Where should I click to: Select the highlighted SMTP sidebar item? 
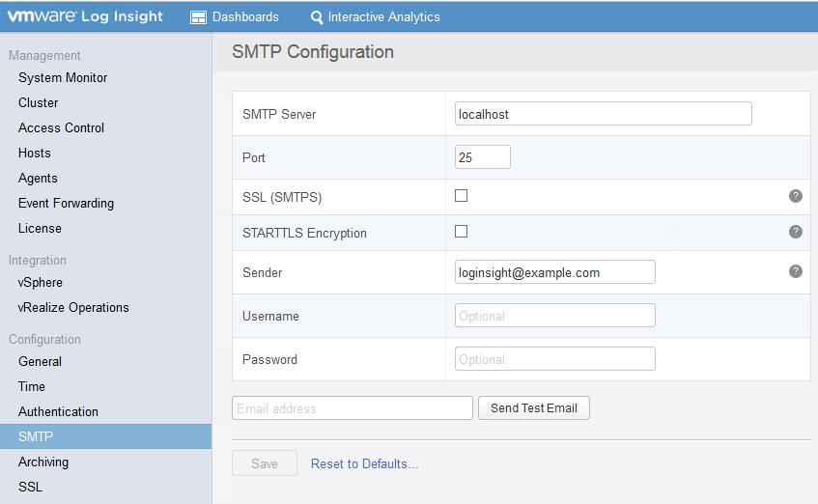(x=106, y=436)
